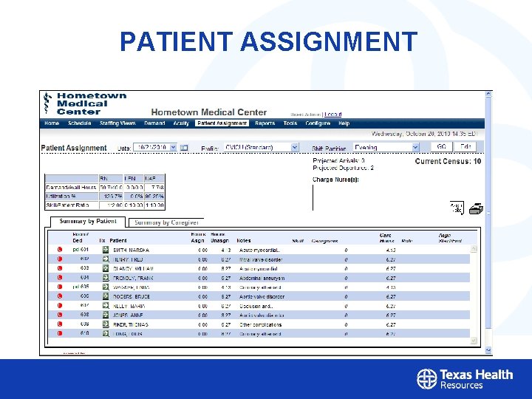This screenshot has width=532, height=399.
Task: Click the green arrow icon for JONES, ANNE
Action: tap(106, 315)
